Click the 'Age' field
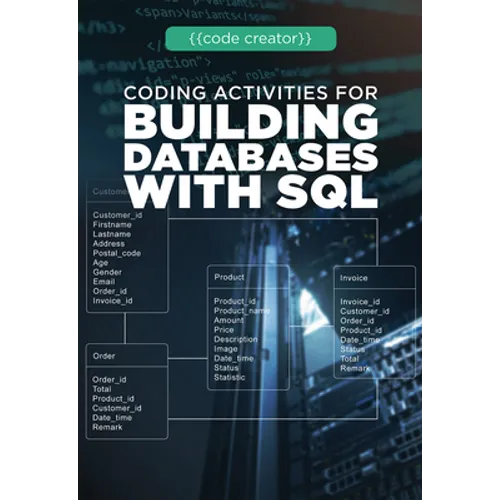 (x=100, y=263)
